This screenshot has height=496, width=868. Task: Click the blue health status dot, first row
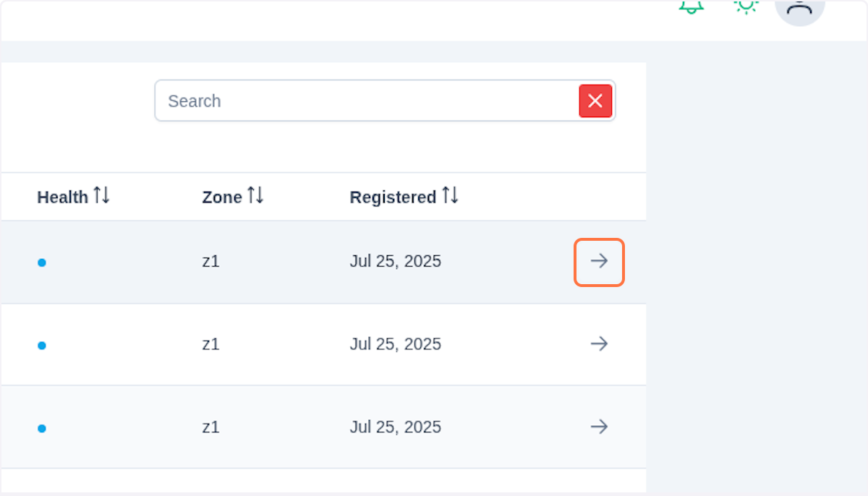(x=42, y=262)
